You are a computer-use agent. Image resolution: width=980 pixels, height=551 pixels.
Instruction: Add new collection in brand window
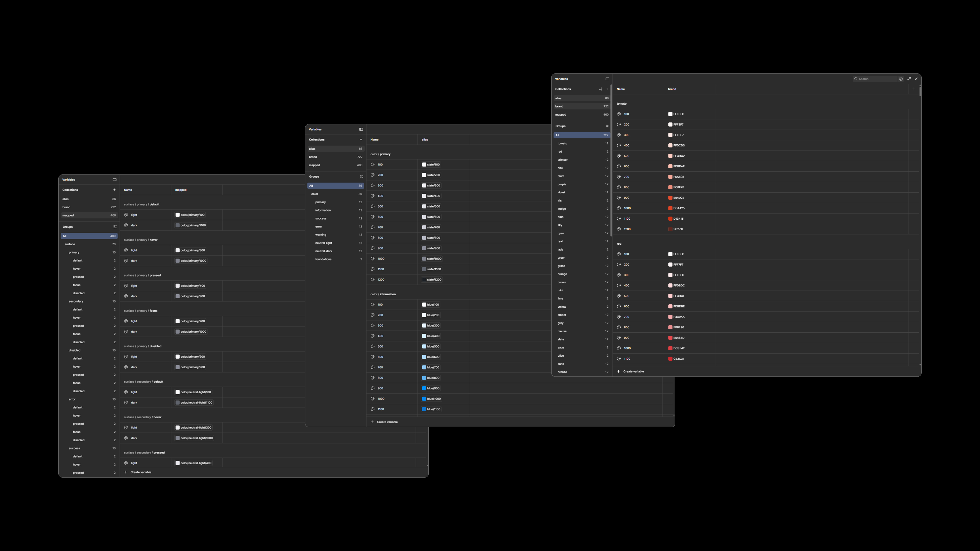pyautogui.click(x=607, y=89)
